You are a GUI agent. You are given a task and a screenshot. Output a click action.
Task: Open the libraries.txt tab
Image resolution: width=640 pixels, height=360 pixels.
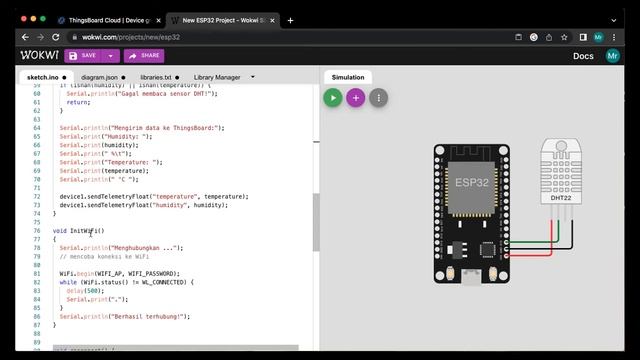pyautogui.click(x=160, y=77)
